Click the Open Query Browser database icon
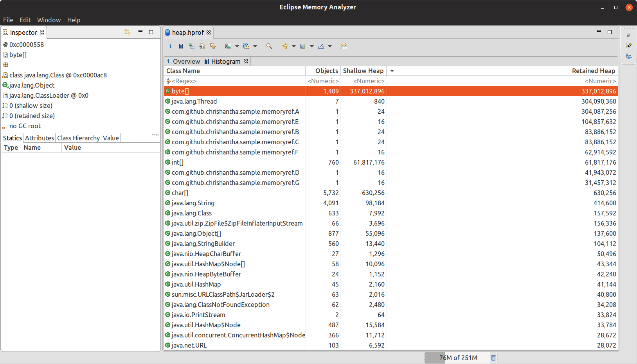The width and height of the screenshot is (637, 364). point(246,46)
